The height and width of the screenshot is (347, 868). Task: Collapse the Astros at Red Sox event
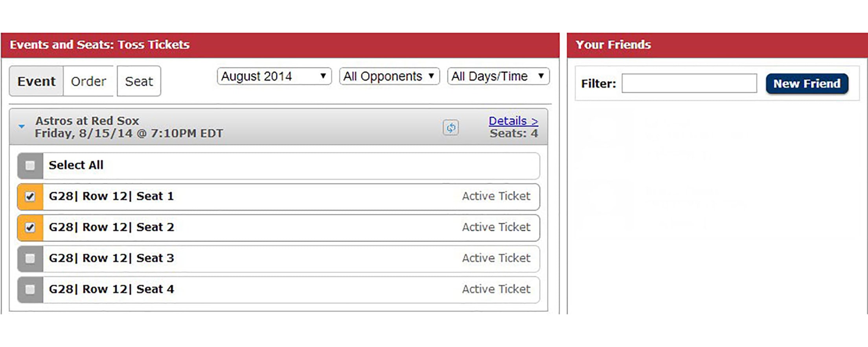pyautogui.click(x=22, y=127)
